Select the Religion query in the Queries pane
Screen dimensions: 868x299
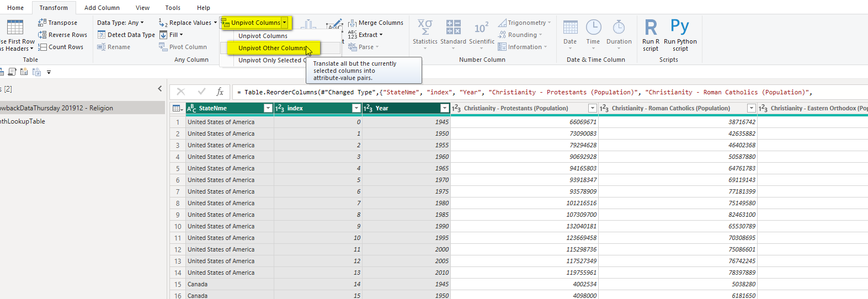83,108
